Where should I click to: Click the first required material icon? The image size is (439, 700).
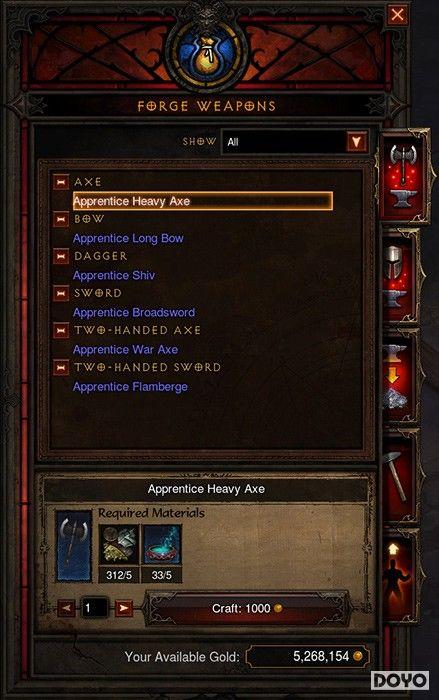click(x=118, y=546)
